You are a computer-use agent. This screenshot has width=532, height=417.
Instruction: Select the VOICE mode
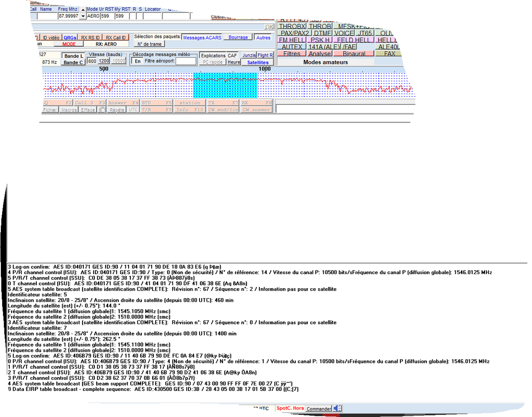coord(344,33)
